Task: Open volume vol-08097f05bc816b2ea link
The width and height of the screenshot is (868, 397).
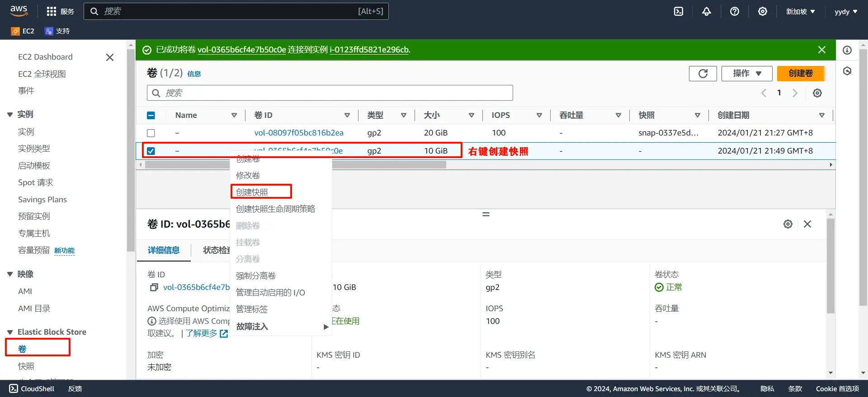Action: pos(299,133)
